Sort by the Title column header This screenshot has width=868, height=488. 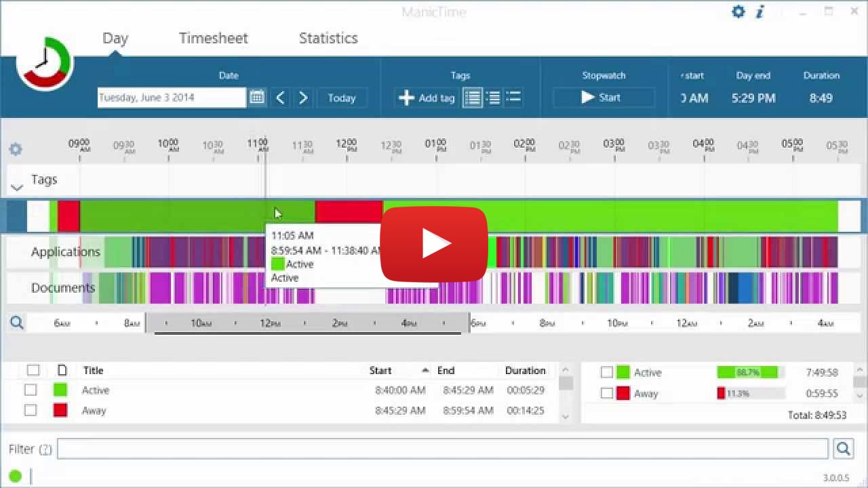(93, 370)
